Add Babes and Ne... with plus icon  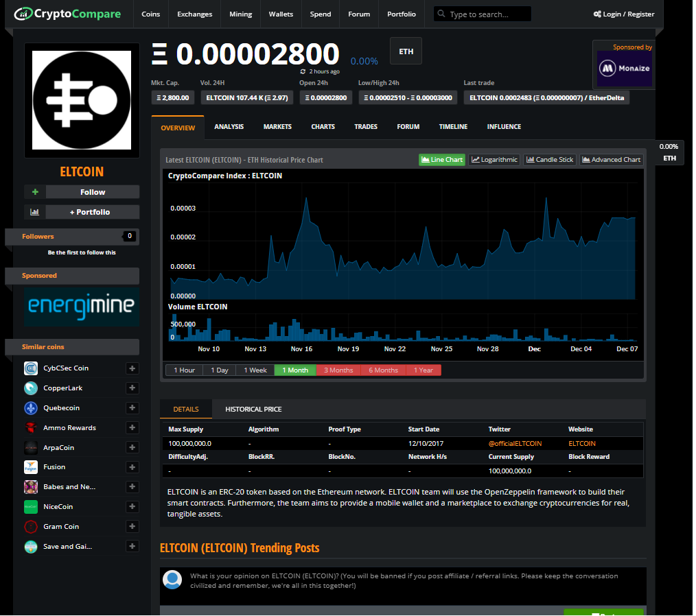point(132,487)
